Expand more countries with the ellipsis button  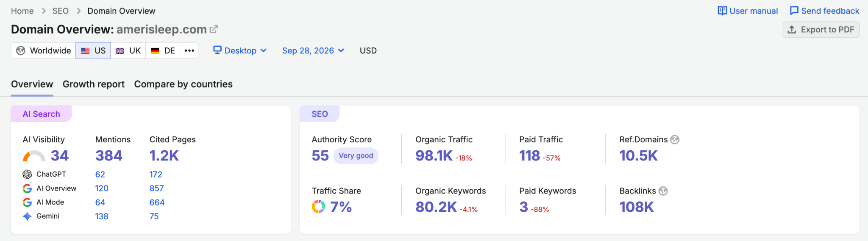(189, 51)
